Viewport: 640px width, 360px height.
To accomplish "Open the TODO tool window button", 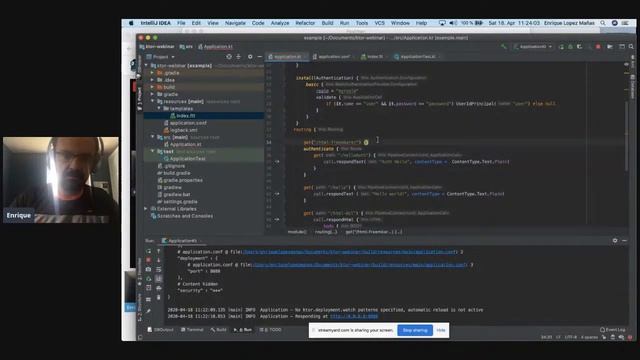I will click(x=271, y=330).
